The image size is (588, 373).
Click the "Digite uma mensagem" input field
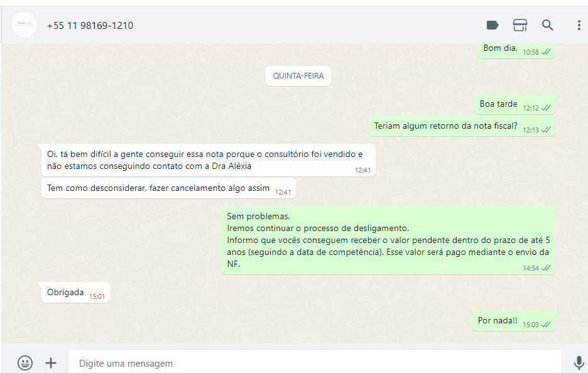[x=315, y=363]
